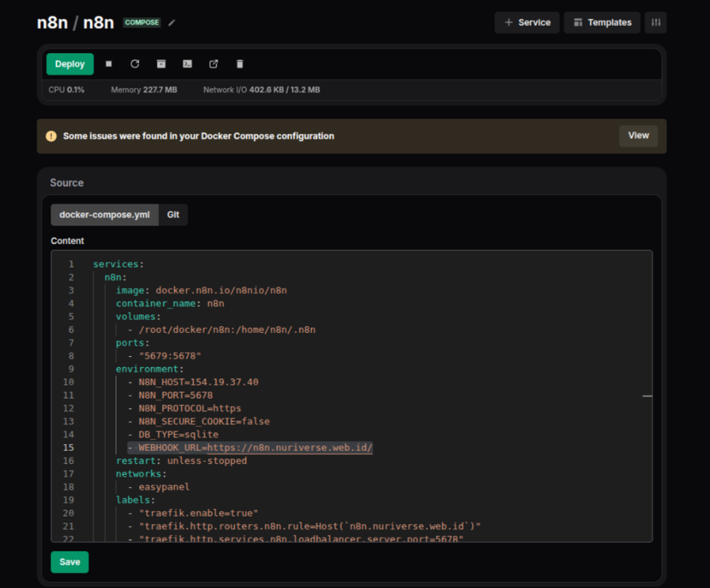Open the Templates page
This screenshot has height=588, width=710.
pos(602,23)
